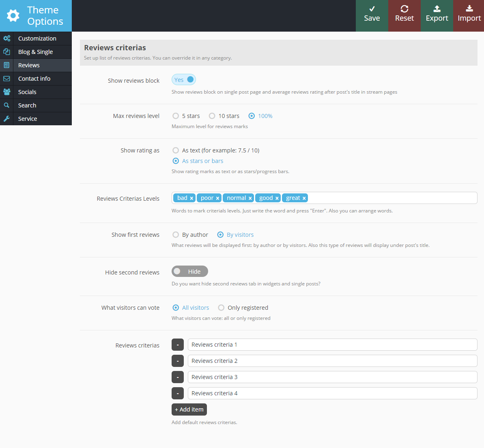This screenshot has width=484, height=448.
Task: Remove the 'bad' tag with its x
Action: [191, 198]
